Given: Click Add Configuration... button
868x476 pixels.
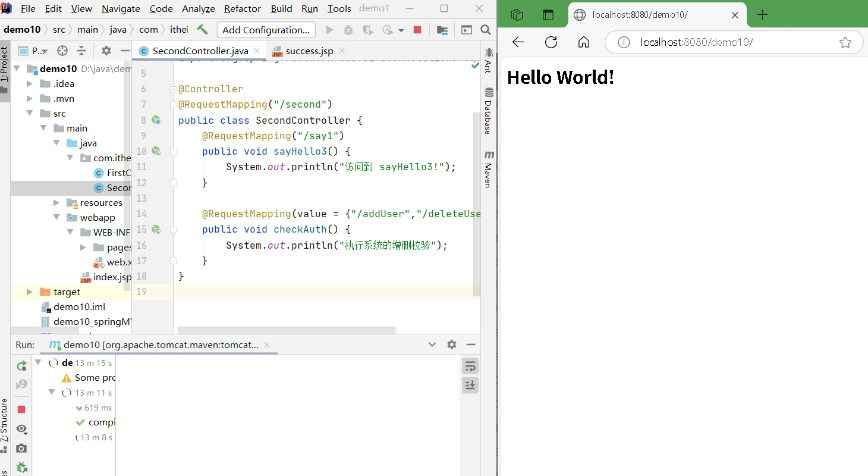Looking at the screenshot, I should [x=266, y=30].
